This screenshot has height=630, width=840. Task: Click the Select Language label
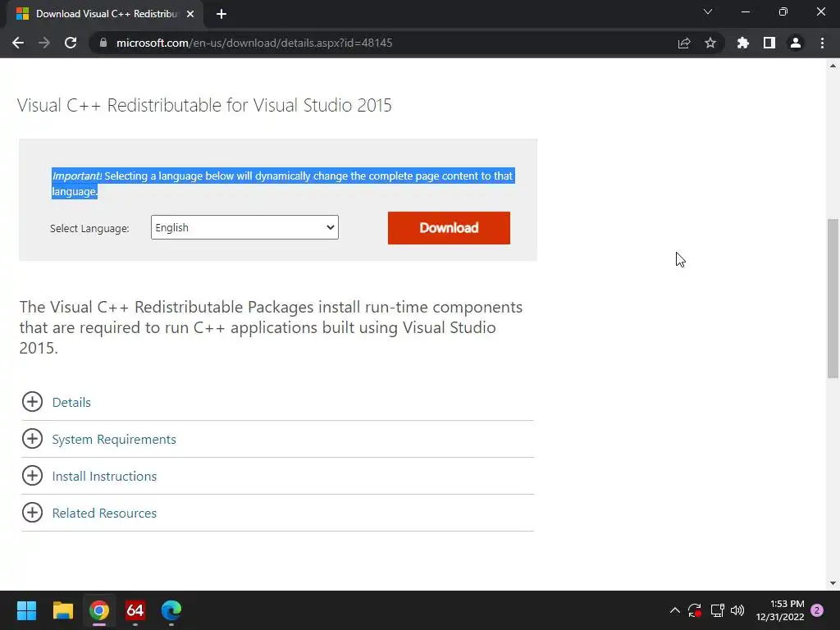coord(89,228)
